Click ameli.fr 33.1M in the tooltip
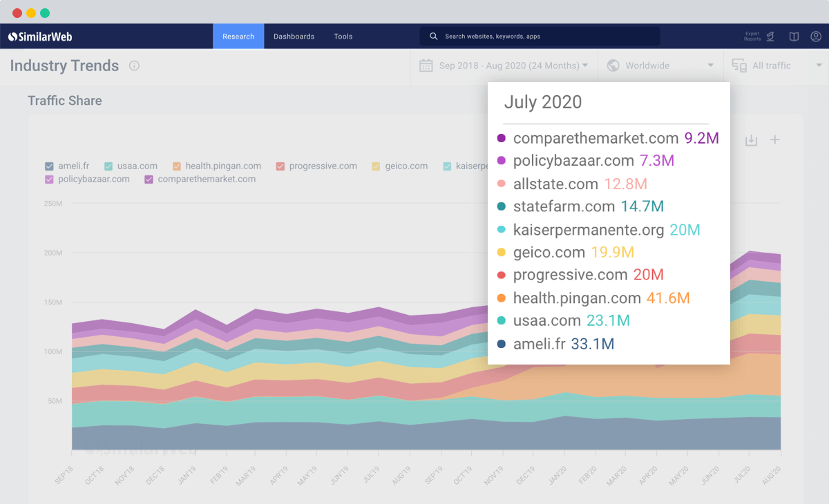829x504 pixels. [555, 344]
